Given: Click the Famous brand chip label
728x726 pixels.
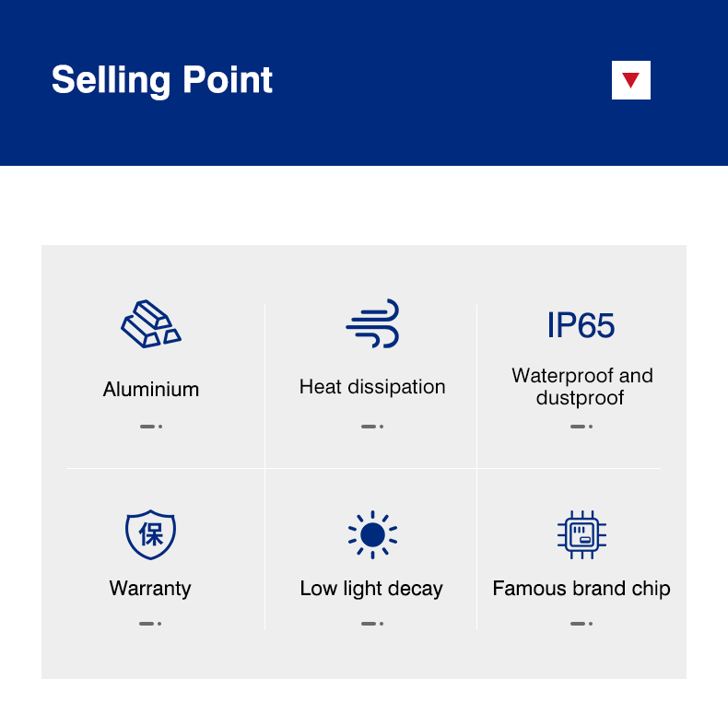Looking at the screenshot, I should [581, 589].
